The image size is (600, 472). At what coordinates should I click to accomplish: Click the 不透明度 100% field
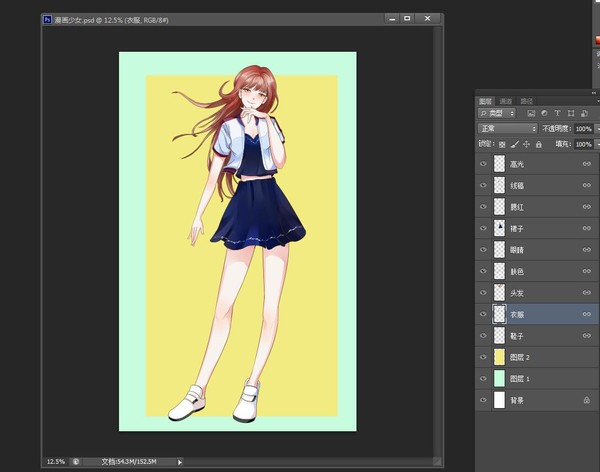[584, 129]
